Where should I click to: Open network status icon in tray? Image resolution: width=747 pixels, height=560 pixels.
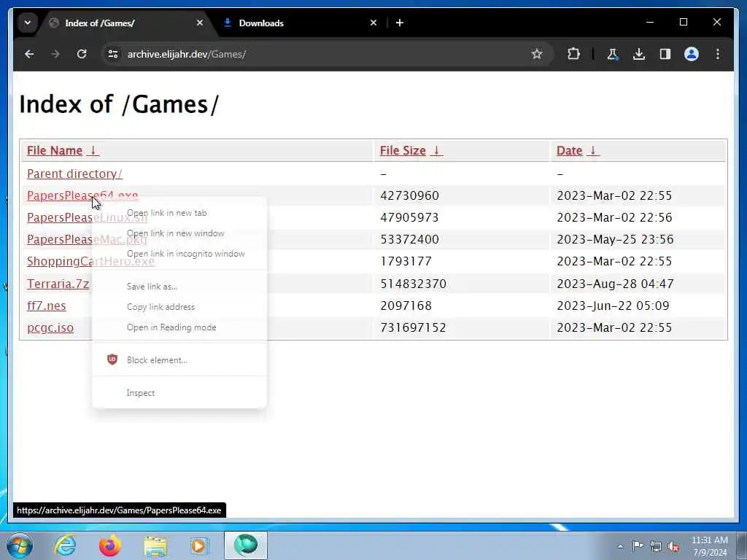coord(656,546)
